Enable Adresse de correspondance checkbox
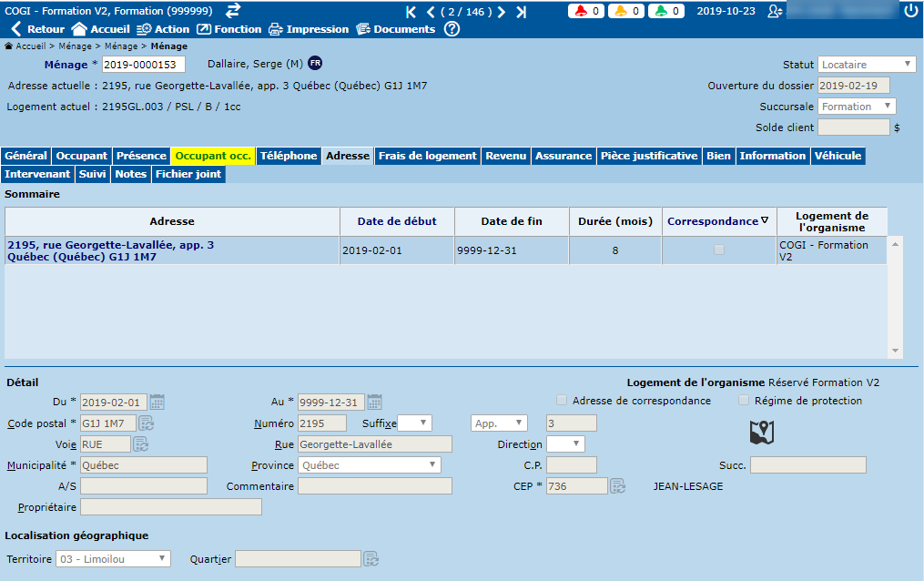This screenshot has width=924, height=581. point(562,401)
